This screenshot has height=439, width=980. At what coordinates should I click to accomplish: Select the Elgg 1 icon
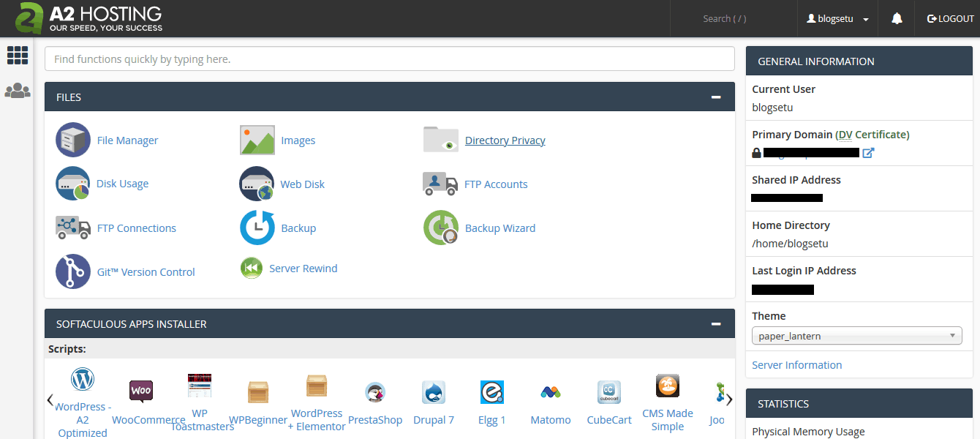pos(492,392)
